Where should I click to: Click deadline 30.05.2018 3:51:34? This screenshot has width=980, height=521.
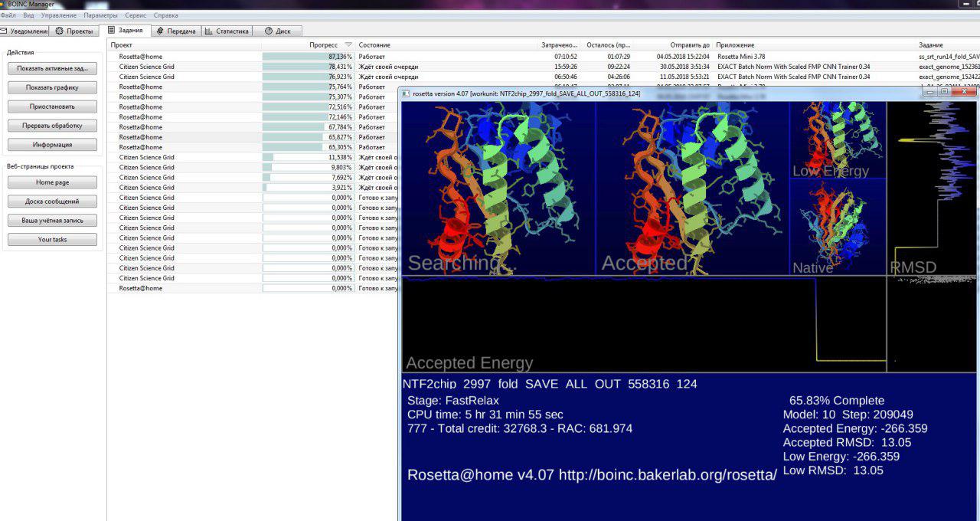click(685, 67)
